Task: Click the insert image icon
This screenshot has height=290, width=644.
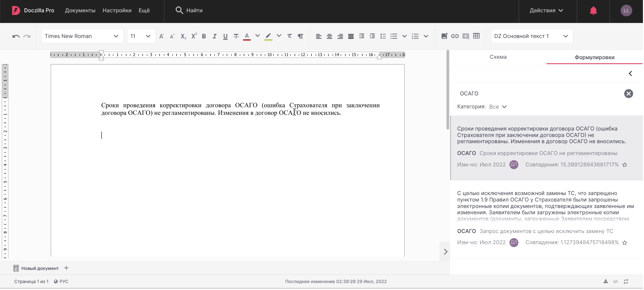Action: [445, 36]
